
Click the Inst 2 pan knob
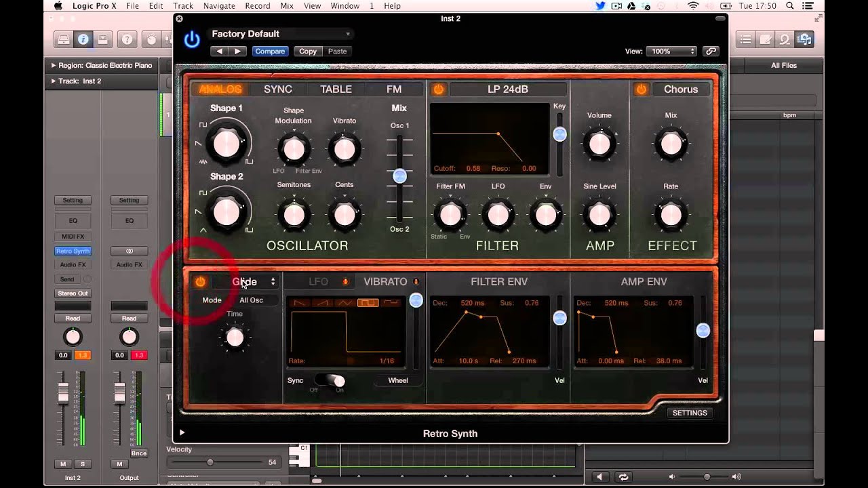73,337
